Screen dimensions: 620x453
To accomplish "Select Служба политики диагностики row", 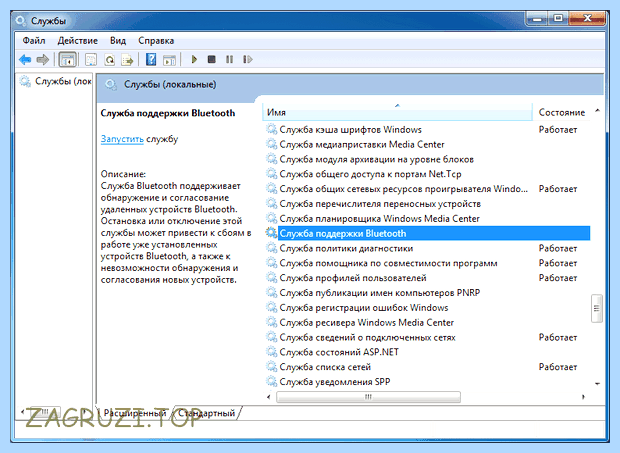I will tap(428, 249).
